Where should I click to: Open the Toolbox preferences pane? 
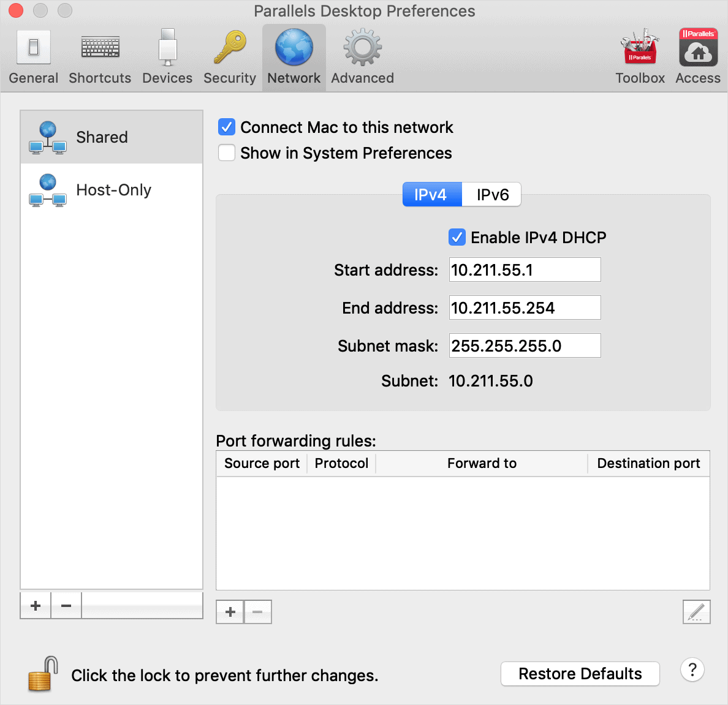(x=640, y=55)
